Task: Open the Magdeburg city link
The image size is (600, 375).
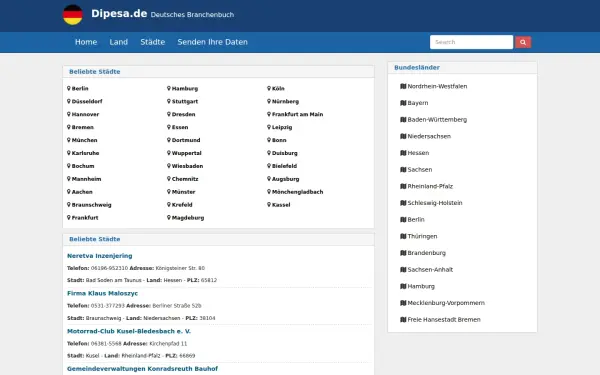Action: coord(188,218)
